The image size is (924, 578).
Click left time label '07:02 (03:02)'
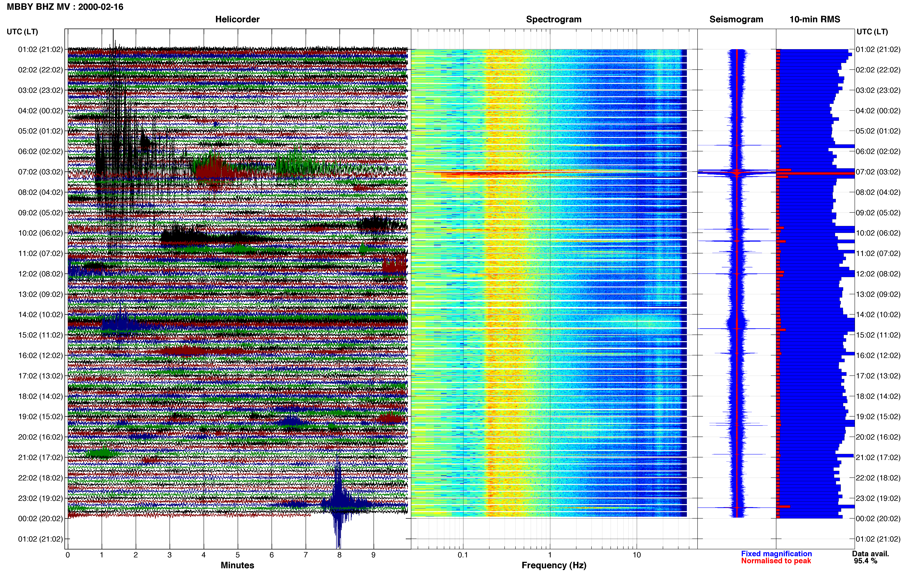[41, 172]
